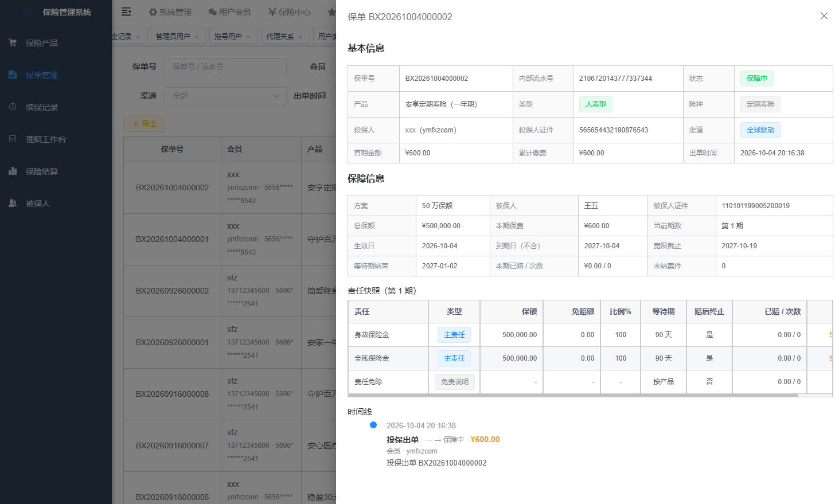Viewport: 835px width, 504px height.
Task: Click the 责任快照 table horizontal scrollbar
Action: [573, 395]
